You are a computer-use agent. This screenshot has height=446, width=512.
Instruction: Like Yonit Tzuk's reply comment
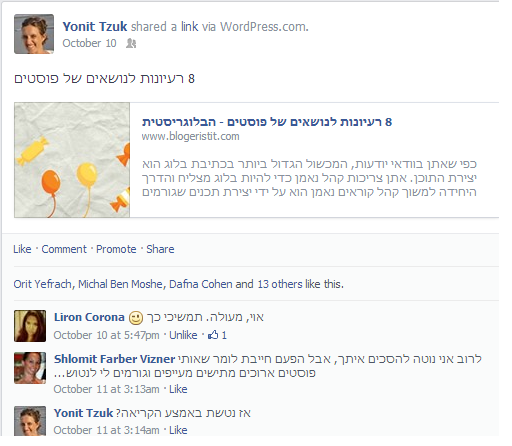(178, 430)
